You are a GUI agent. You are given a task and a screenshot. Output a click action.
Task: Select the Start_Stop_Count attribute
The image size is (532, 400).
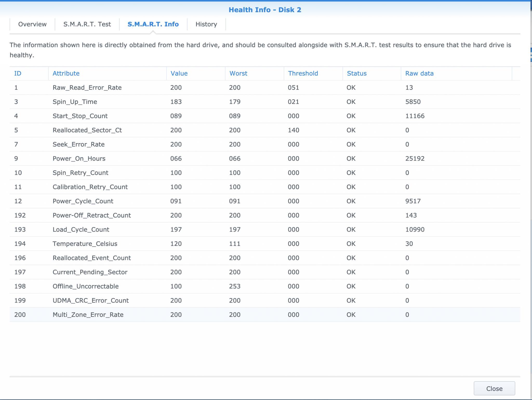(x=80, y=116)
